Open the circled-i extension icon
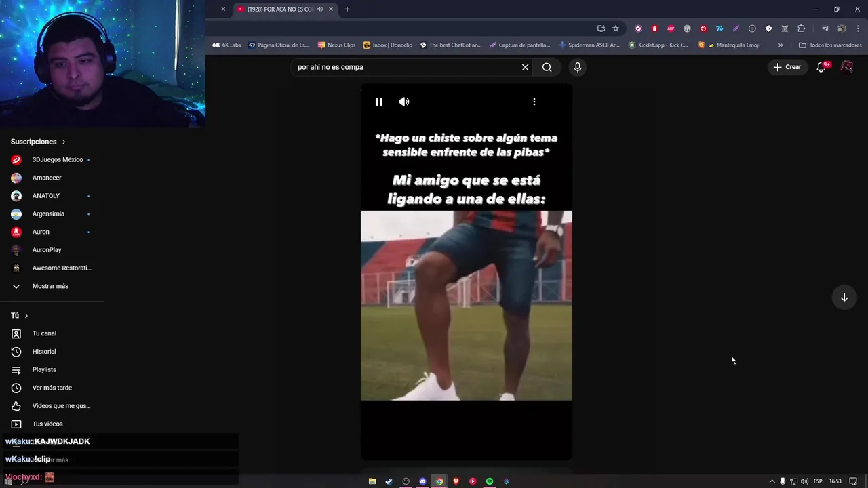The width and height of the screenshot is (868, 488). pos(752,28)
